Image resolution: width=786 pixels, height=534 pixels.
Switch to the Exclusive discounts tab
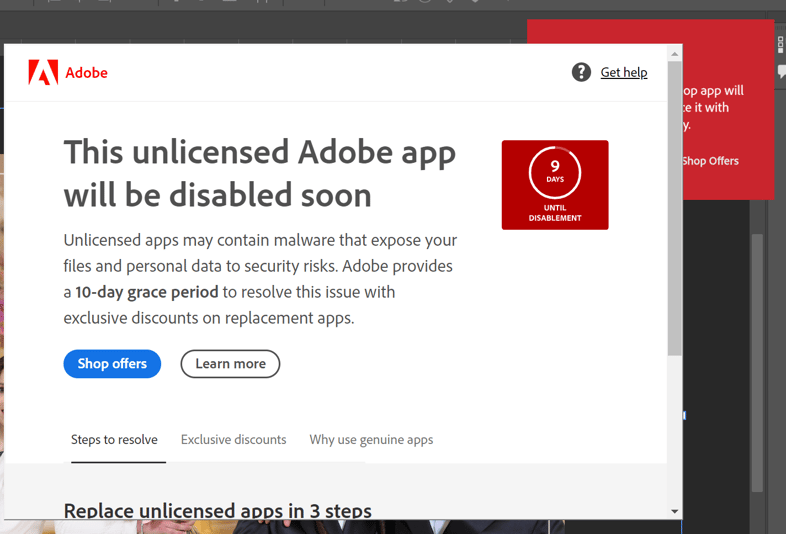234,440
